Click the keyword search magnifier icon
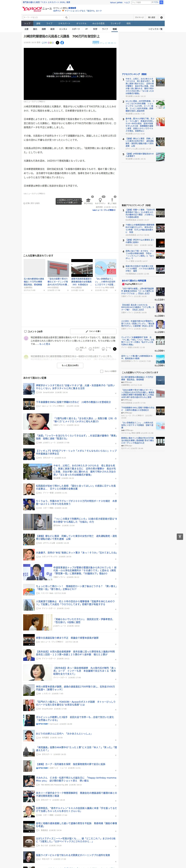The height and width of the screenshot is (868, 186). (x=66, y=18)
